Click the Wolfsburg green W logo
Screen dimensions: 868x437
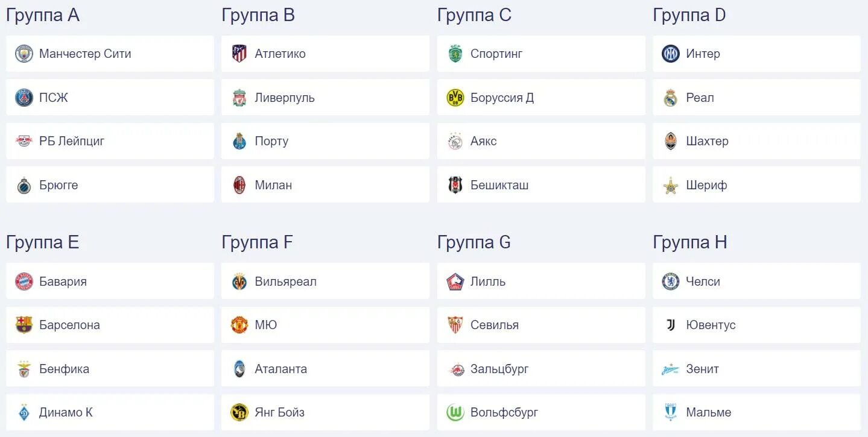(x=455, y=412)
